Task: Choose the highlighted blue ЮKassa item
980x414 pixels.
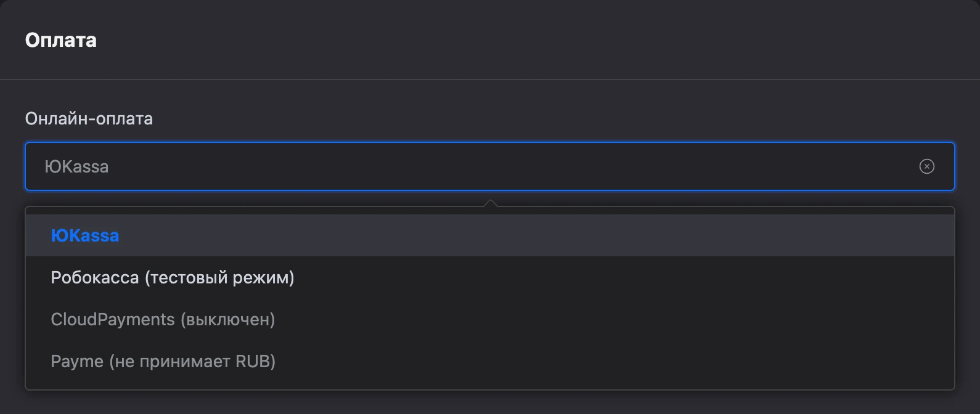Action: [489, 235]
